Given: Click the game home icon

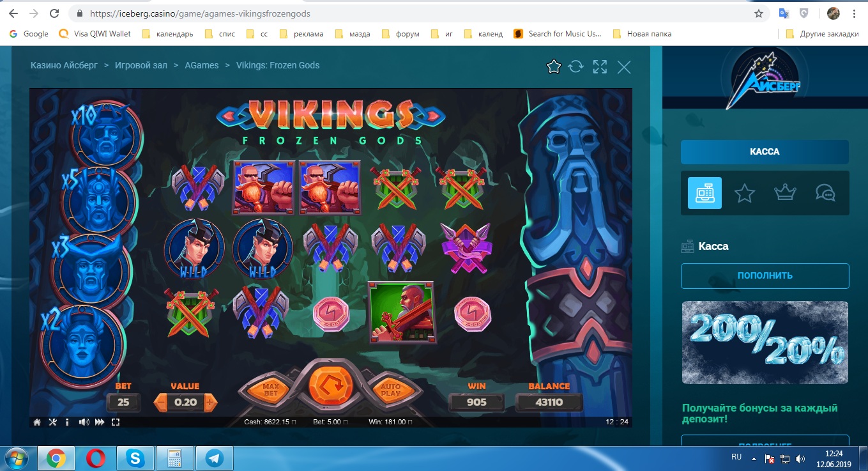Looking at the screenshot, I should (x=38, y=422).
